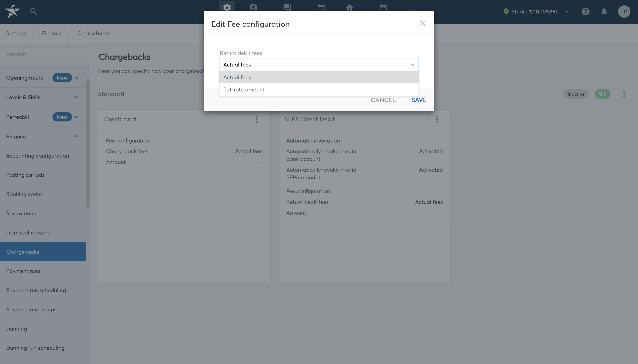Click Actual fees value for Return debit fees
This screenshot has height=364, width=638.
tap(429, 202)
